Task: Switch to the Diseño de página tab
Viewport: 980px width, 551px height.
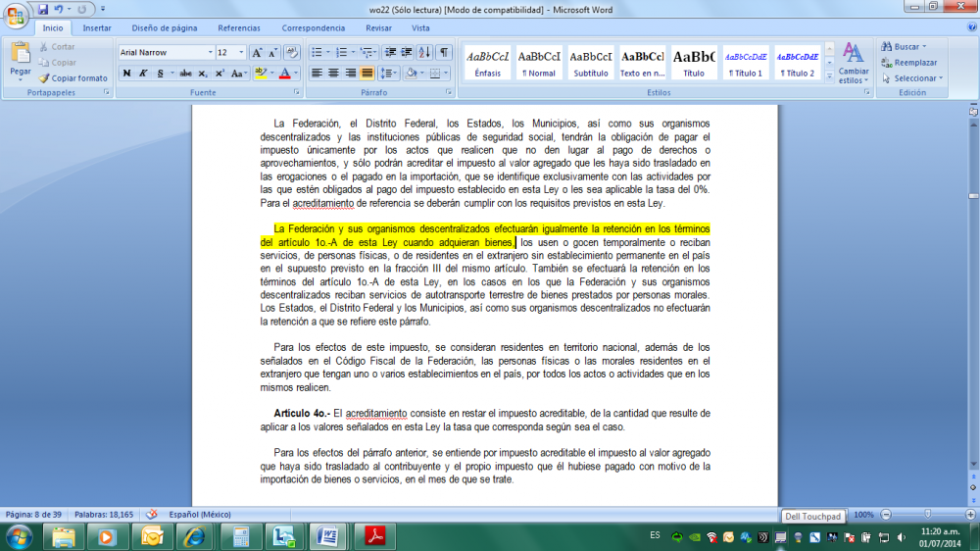Action: [165, 28]
